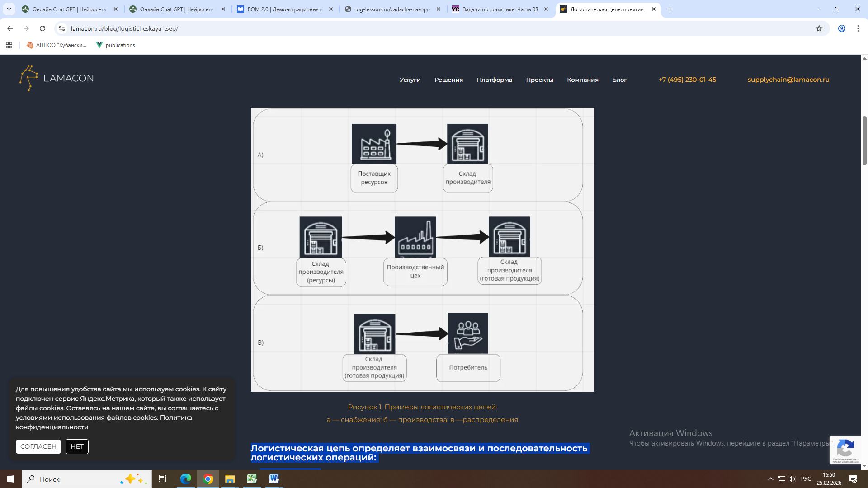Open Chrome profile icon
Viewport: 868px width, 488px height.
click(x=842, y=28)
